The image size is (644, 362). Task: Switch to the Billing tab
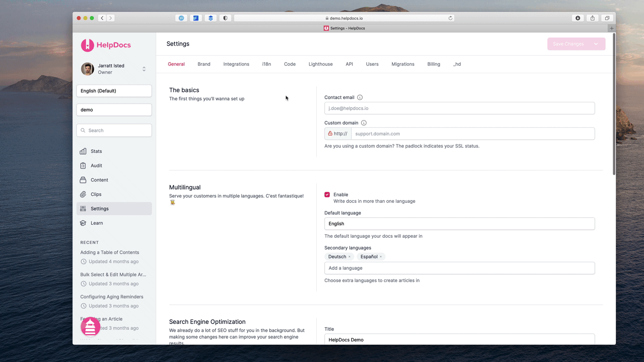point(434,64)
